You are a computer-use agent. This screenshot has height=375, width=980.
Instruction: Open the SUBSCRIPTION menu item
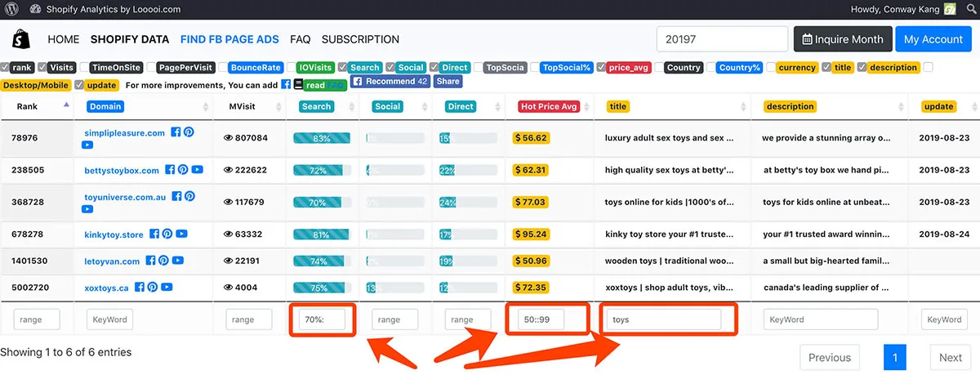pyautogui.click(x=360, y=39)
